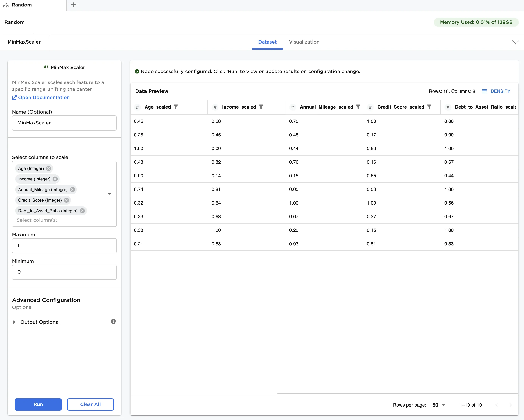Open the MinMaxScaler node tab
This screenshot has width=524, height=420.
(24, 42)
